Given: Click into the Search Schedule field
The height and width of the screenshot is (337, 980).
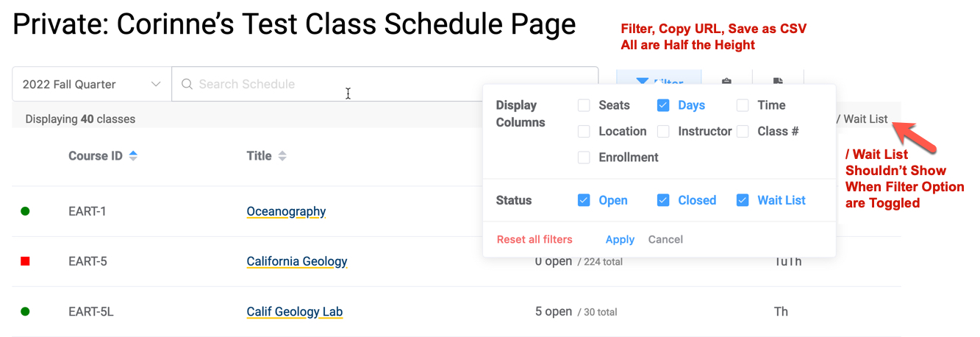Looking at the screenshot, I should click(382, 85).
